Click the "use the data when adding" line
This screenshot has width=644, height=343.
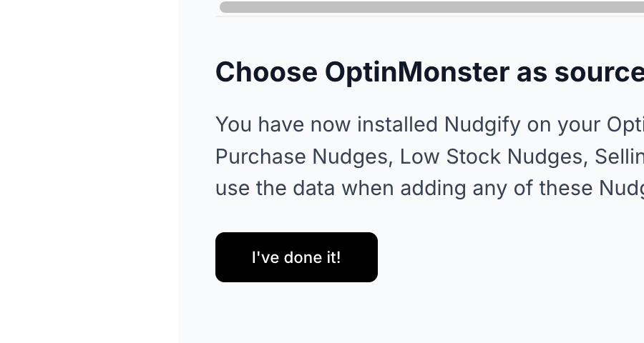pos(341,189)
